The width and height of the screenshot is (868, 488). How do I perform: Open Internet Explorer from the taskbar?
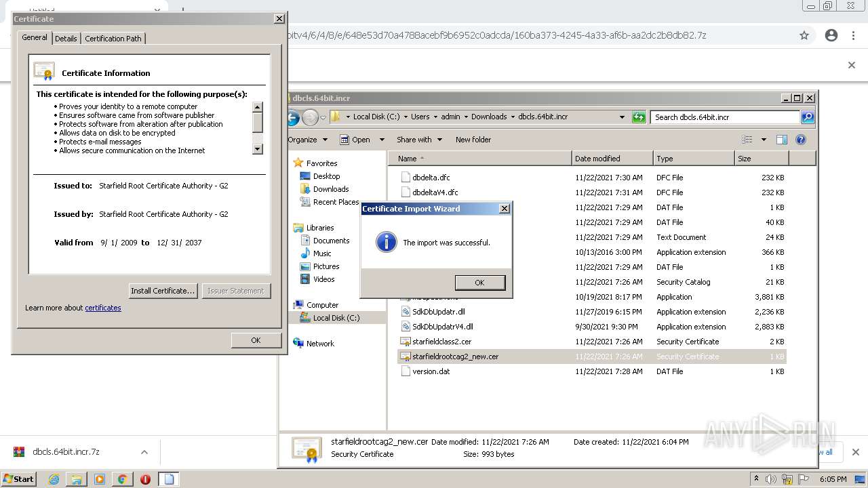click(x=54, y=479)
